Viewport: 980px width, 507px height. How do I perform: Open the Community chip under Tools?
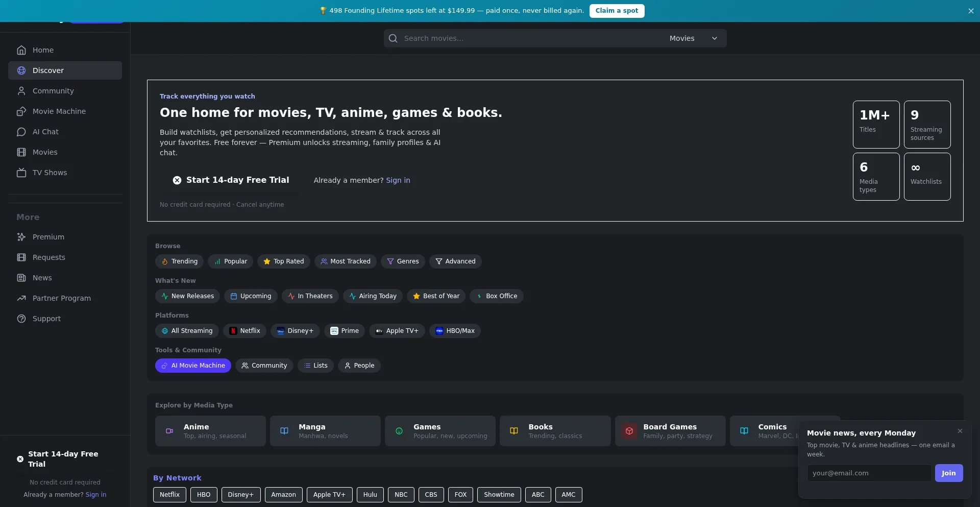[x=264, y=366]
